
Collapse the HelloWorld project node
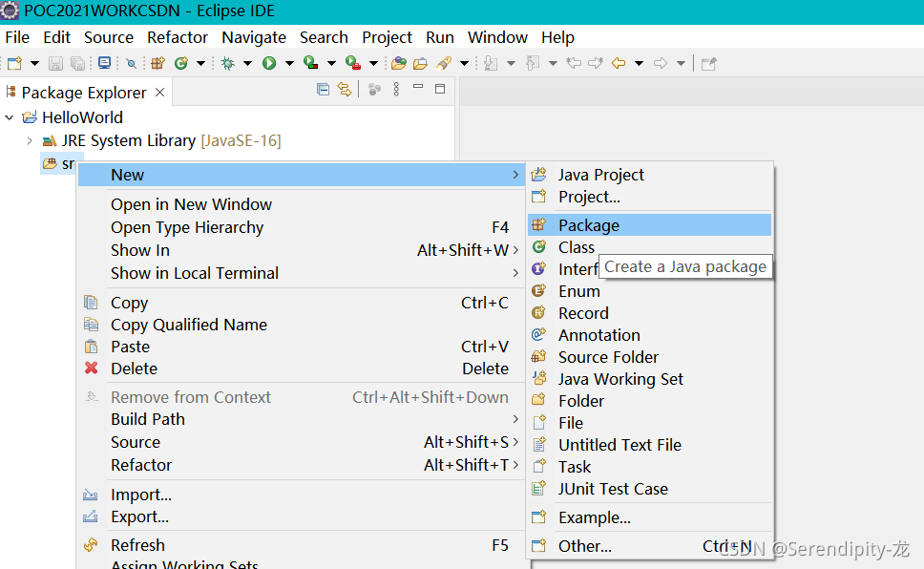pyautogui.click(x=10, y=117)
